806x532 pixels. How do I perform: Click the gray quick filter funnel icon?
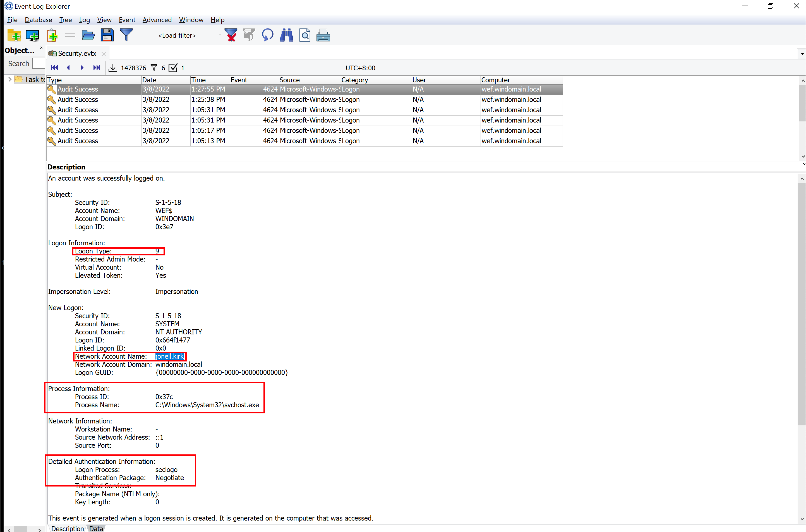(x=249, y=35)
